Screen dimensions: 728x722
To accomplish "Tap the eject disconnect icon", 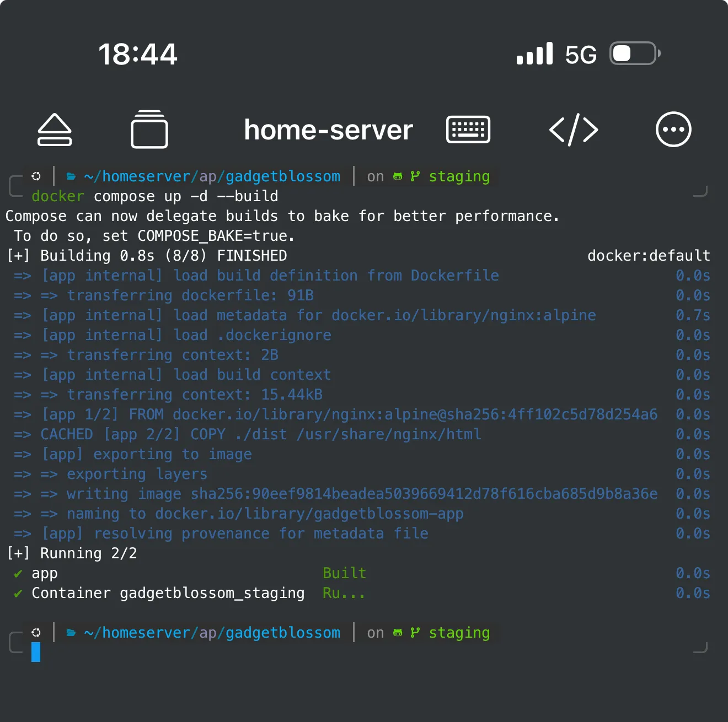I will (55, 130).
